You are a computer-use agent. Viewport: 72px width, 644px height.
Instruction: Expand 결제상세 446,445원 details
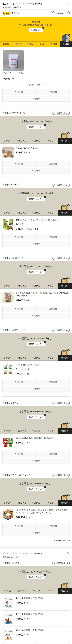[11, 8]
